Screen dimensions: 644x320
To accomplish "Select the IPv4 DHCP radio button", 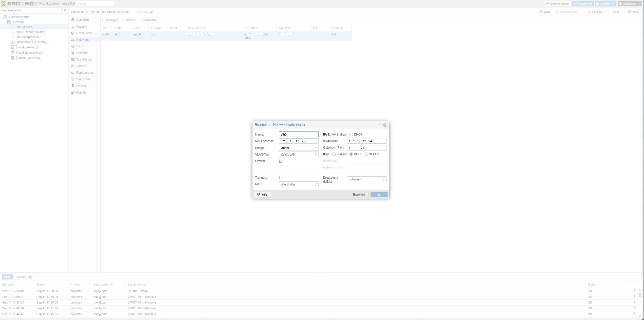I will (x=351, y=135).
